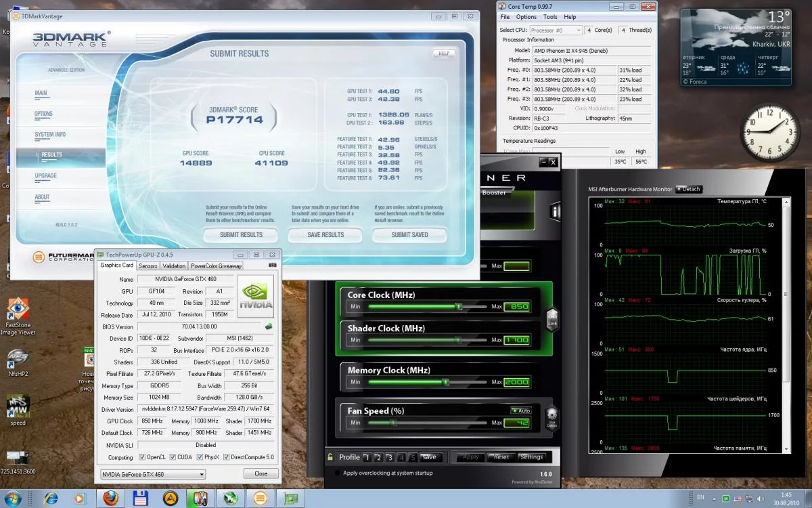This screenshot has width=812, height=508.
Task: Click the profile lock icon in Afterburner
Action: (x=330, y=457)
